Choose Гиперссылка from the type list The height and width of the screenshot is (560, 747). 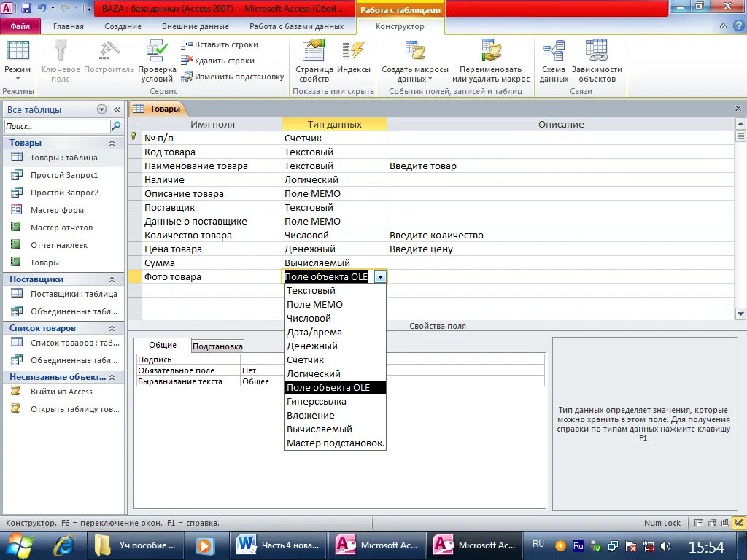click(335, 402)
